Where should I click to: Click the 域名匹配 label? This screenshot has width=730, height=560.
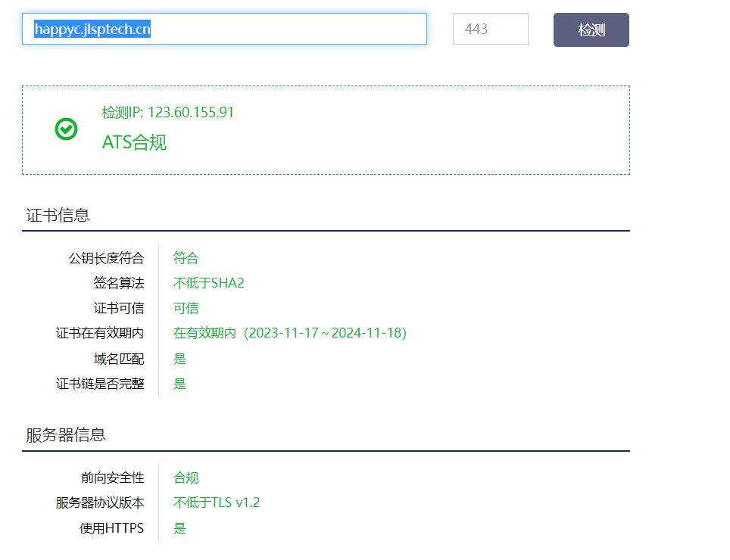tap(119, 359)
